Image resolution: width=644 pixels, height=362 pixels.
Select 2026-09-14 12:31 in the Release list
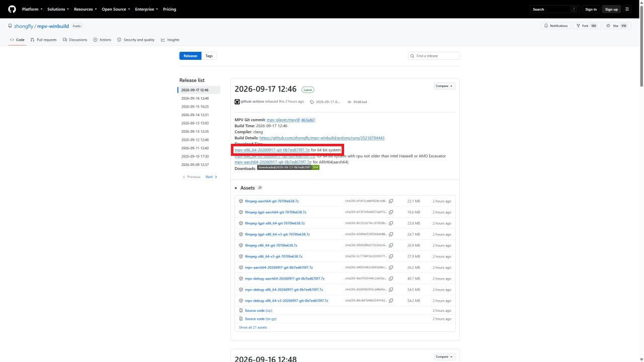[x=195, y=115]
